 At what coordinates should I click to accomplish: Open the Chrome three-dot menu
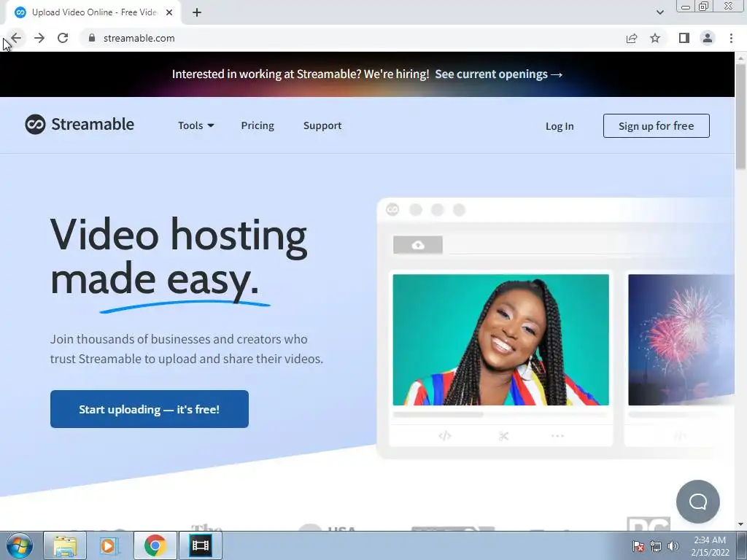tap(731, 38)
